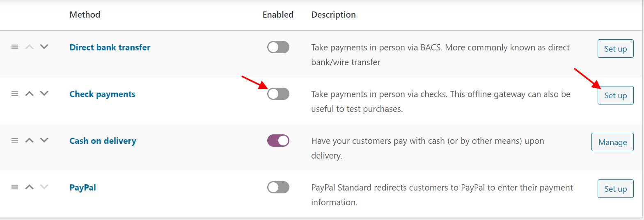Turn on the PayPal payment toggle
This screenshot has height=220, width=644.
click(278, 188)
